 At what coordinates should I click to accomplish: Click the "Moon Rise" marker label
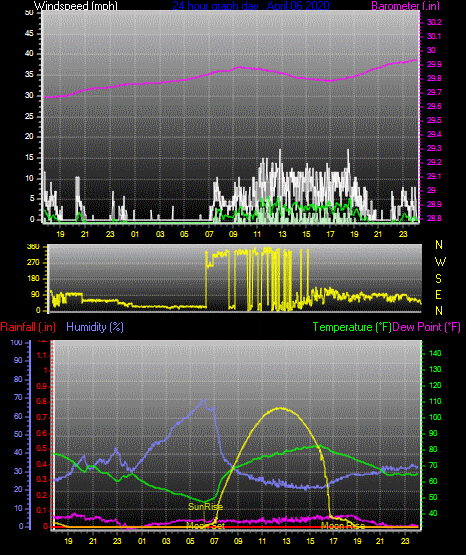tap(343, 526)
